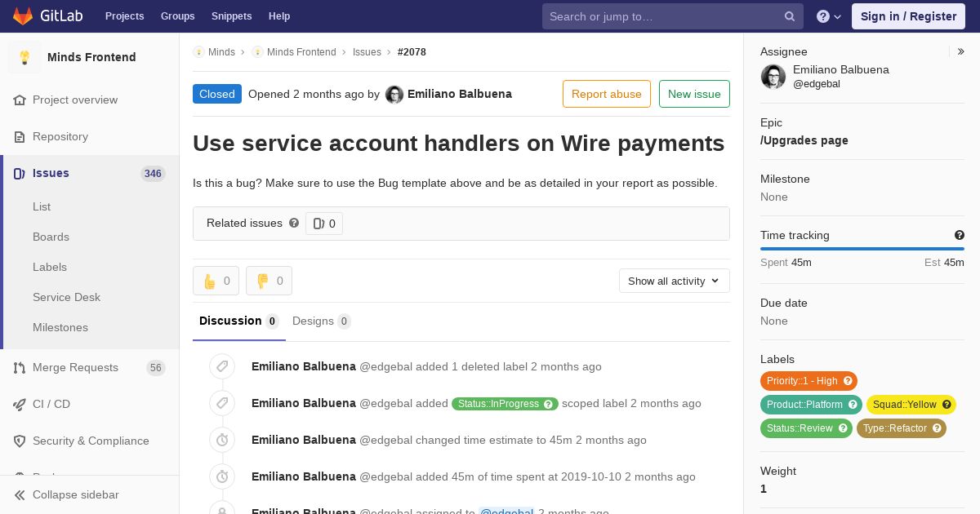Open Groups menu in top bar
The height and width of the screenshot is (514, 980).
click(178, 16)
